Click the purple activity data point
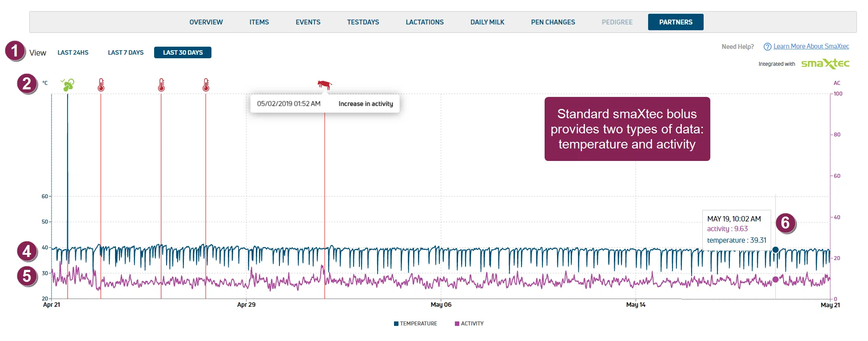This screenshot has width=868, height=341. pyautogui.click(x=776, y=280)
